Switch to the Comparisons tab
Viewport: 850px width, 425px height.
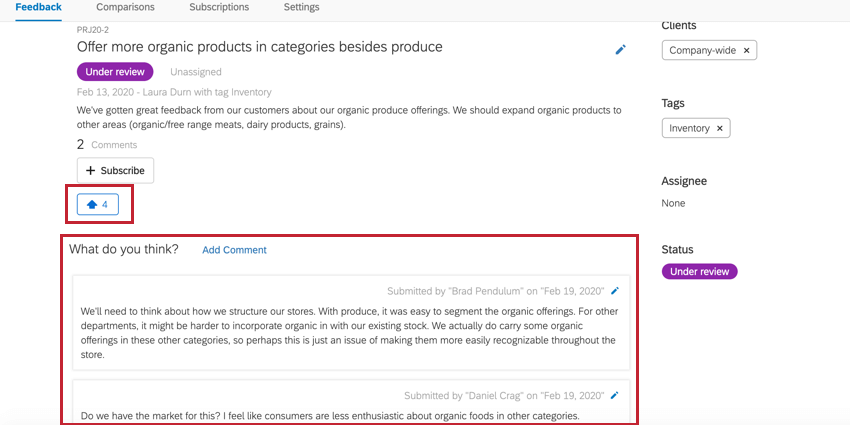[x=125, y=7]
